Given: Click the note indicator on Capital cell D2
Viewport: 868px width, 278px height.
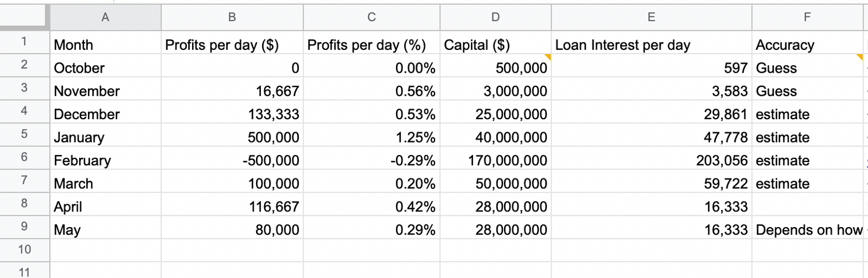Looking at the screenshot, I should [x=548, y=57].
